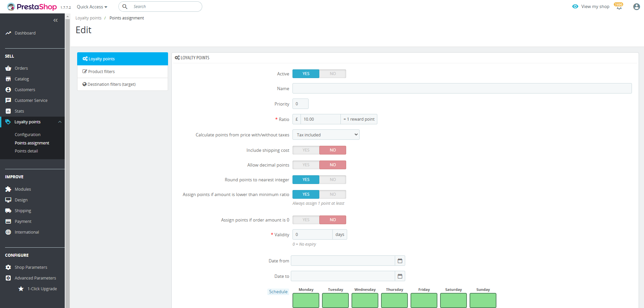The height and width of the screenshot is (308, 644).
Task: Click the View my shop eye icon
Action: coord(575,7)
